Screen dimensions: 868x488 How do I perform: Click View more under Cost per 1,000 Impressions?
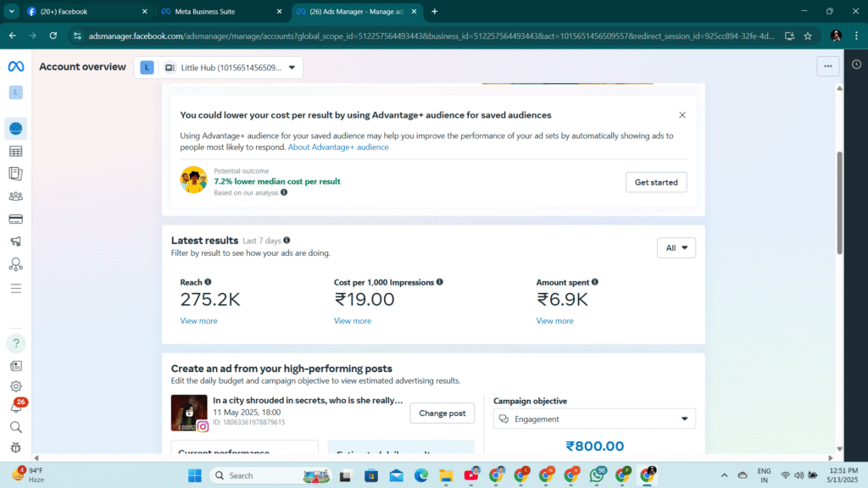coord(352,321)
